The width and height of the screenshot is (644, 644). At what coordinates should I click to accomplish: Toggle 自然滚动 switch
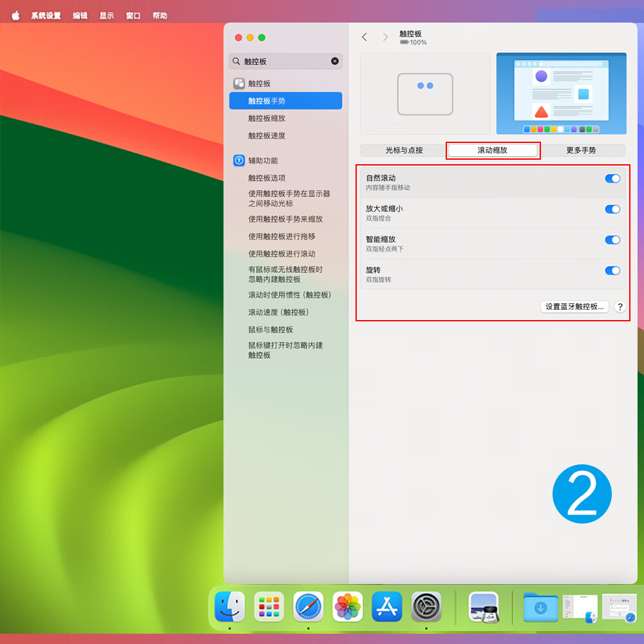click(612, 178)
